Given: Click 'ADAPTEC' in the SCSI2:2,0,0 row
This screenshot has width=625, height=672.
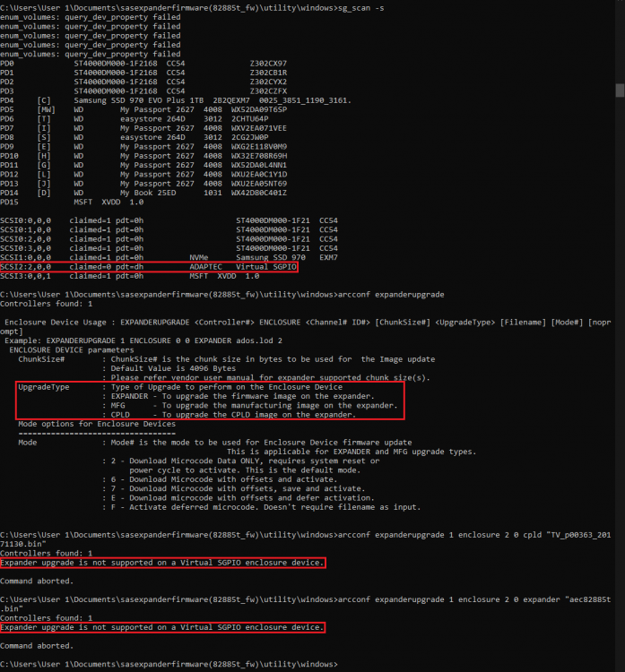Looking at the screenshot, I should click(x=206, y=267).
